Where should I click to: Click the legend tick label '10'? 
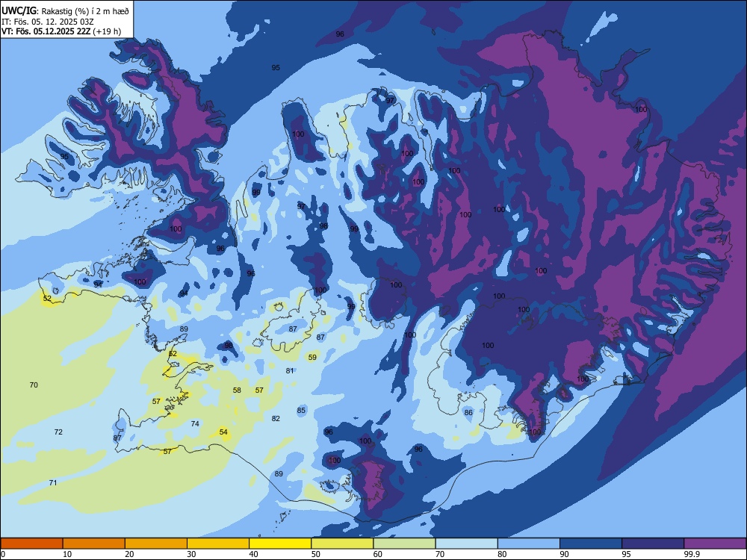tap(67, 554)
